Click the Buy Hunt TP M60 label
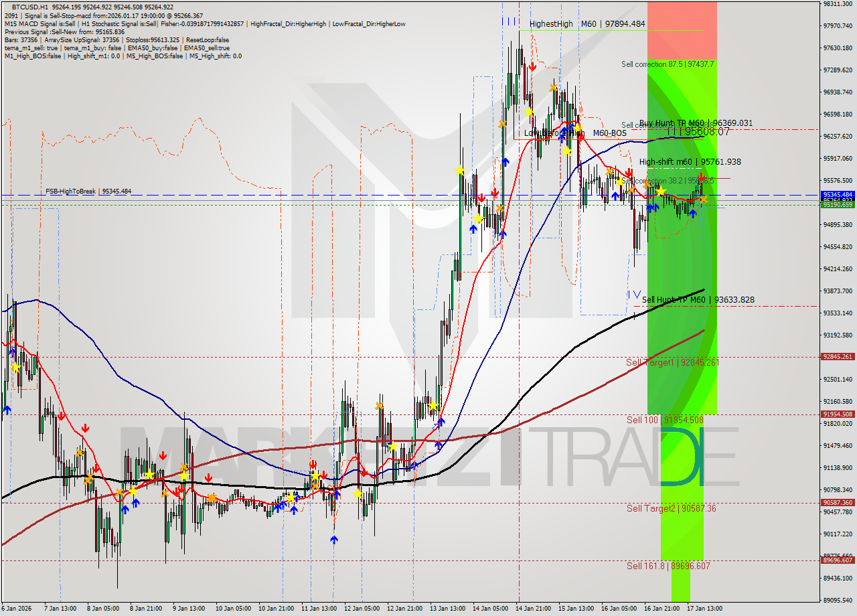 pos(696,123)
